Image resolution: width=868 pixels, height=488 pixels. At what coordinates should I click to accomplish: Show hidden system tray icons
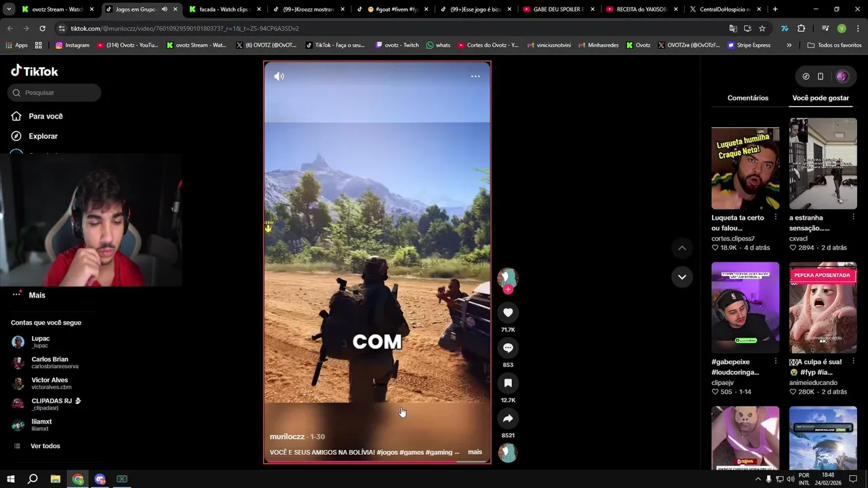(757, 479)
